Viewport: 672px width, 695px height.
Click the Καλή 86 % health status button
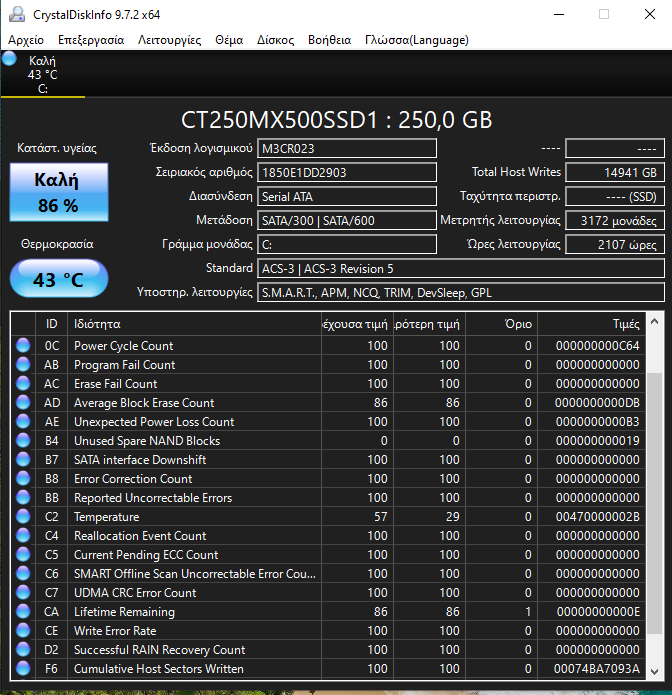click(57, 192)
